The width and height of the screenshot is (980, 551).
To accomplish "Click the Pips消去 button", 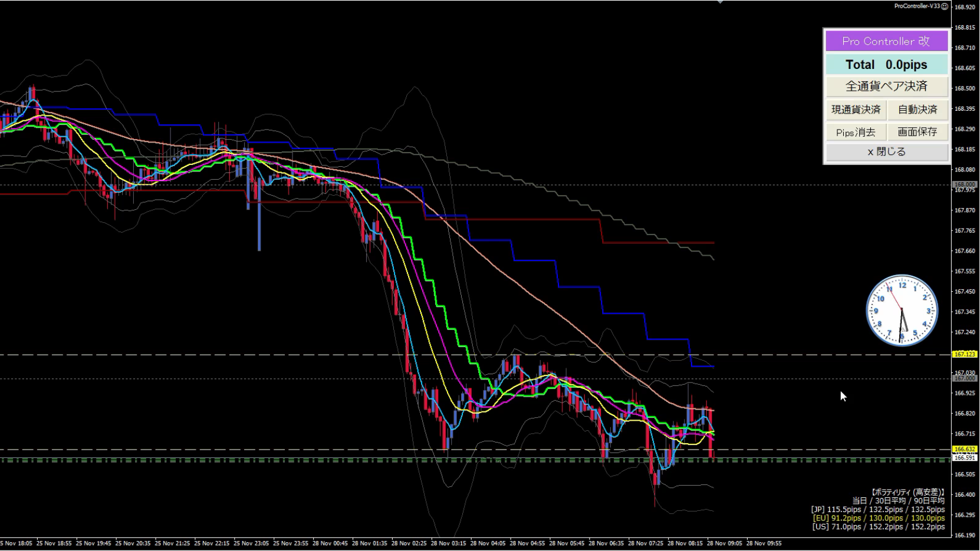I will pyautogui.click(x=856, y=132).
